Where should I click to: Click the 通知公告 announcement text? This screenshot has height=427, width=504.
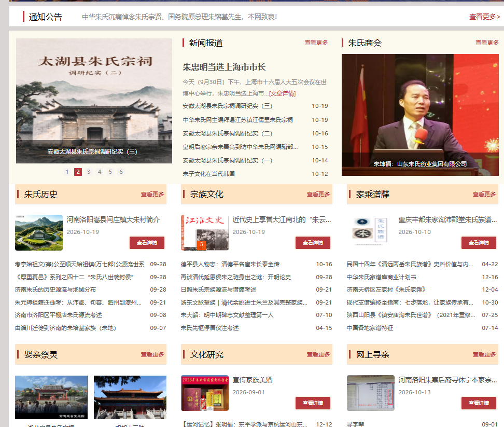(x=179, y=17)
